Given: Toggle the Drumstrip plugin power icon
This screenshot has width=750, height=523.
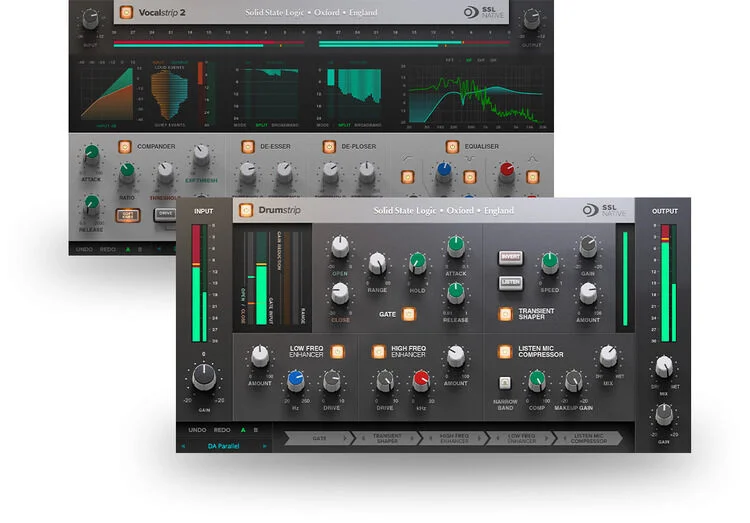Looking at the screenshot, I should pyautogui.click(x=244, y=210).
